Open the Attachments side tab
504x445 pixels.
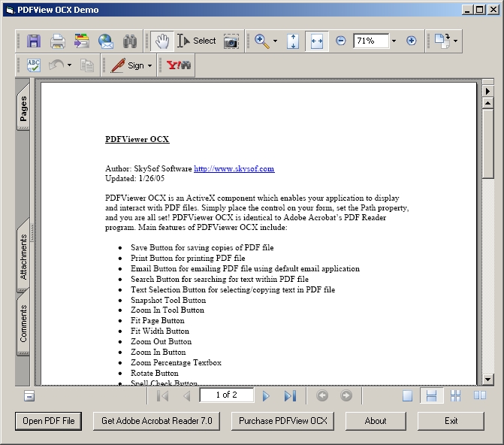click(23, 256)
